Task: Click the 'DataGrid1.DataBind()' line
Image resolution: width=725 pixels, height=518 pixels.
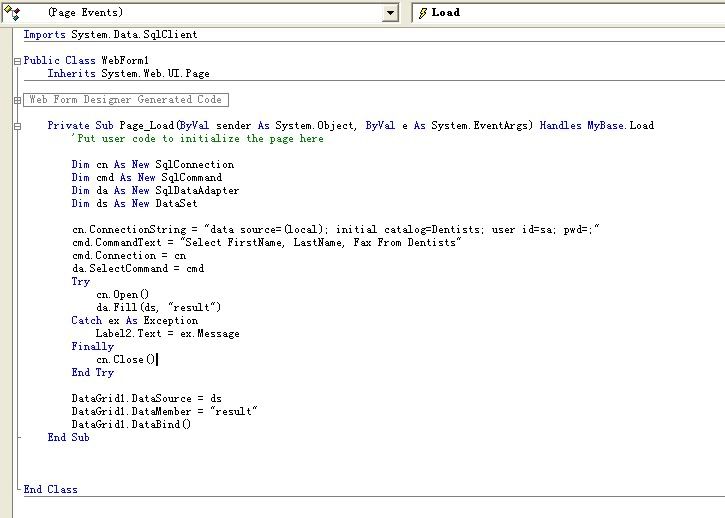Action: coord(131,424)
